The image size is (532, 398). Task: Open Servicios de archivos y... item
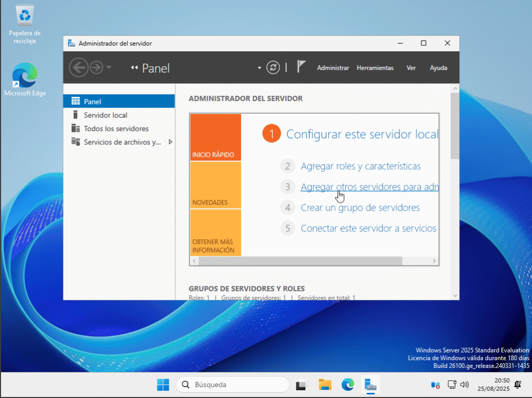tap(119, 142)
